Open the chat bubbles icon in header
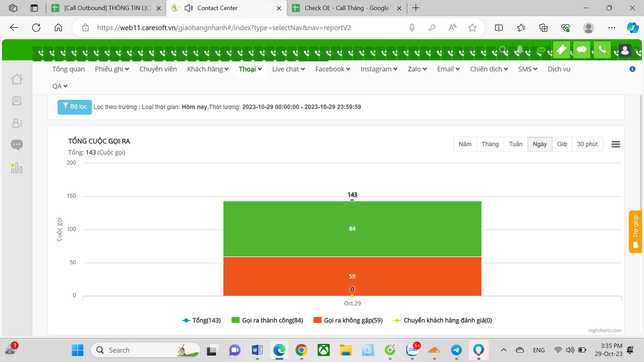 tap(582, 50)
